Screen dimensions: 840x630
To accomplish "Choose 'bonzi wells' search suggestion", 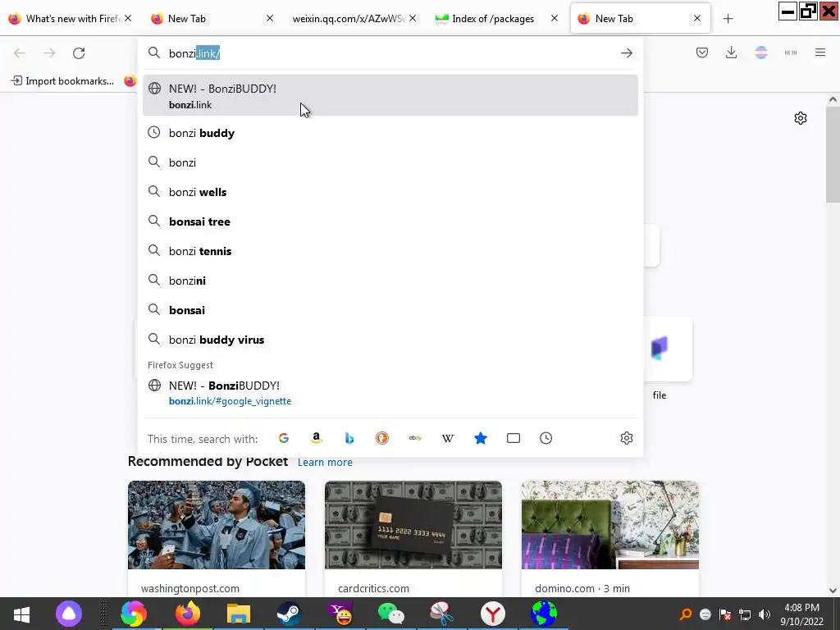I will coord(390,192).
